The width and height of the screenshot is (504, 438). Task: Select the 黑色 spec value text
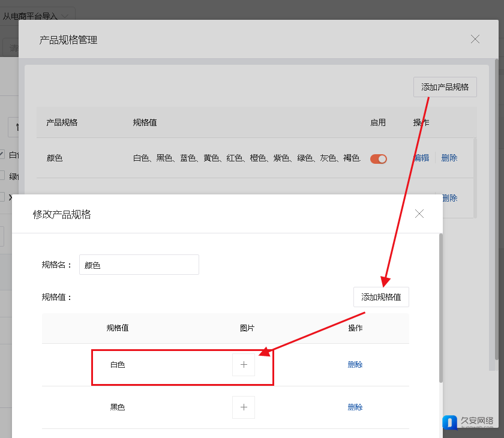coord(118,407)
